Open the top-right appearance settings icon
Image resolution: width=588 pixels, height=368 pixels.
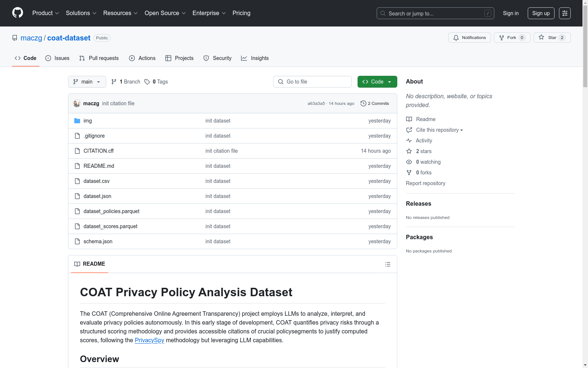tap(565, 13)
